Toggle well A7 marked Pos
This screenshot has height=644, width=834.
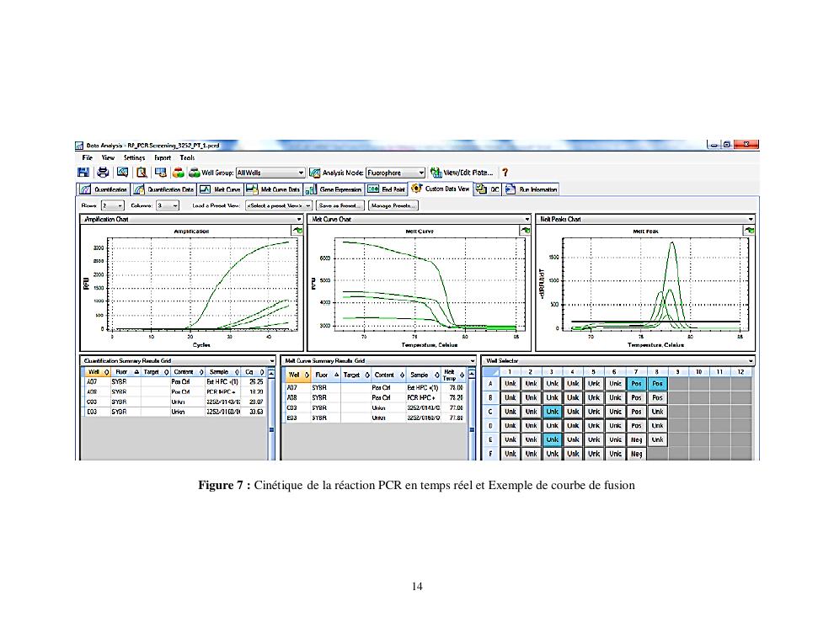tap(637, 384)
